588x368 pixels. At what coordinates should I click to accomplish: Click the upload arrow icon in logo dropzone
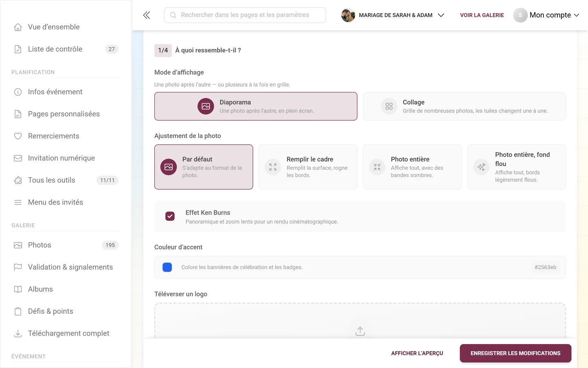click(360, 331)
